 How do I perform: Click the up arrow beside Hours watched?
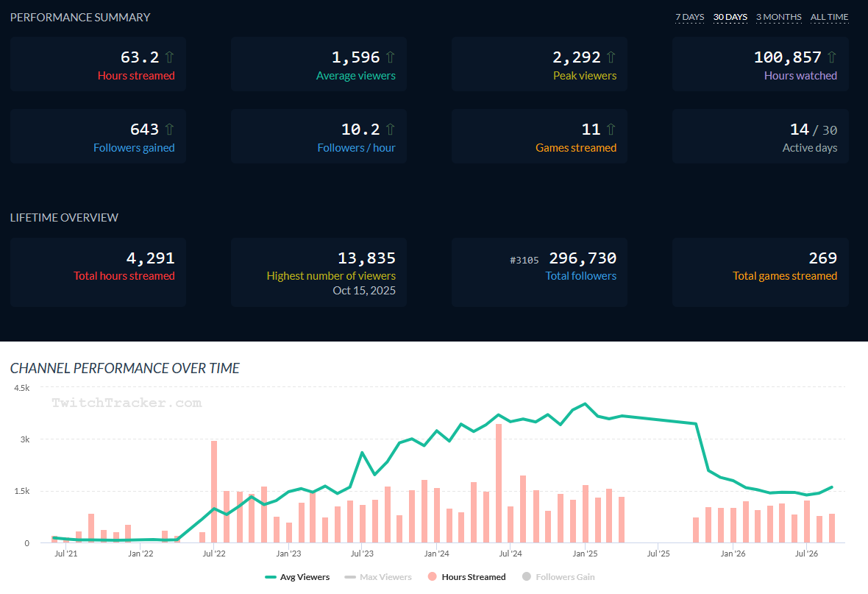[831, 57]
